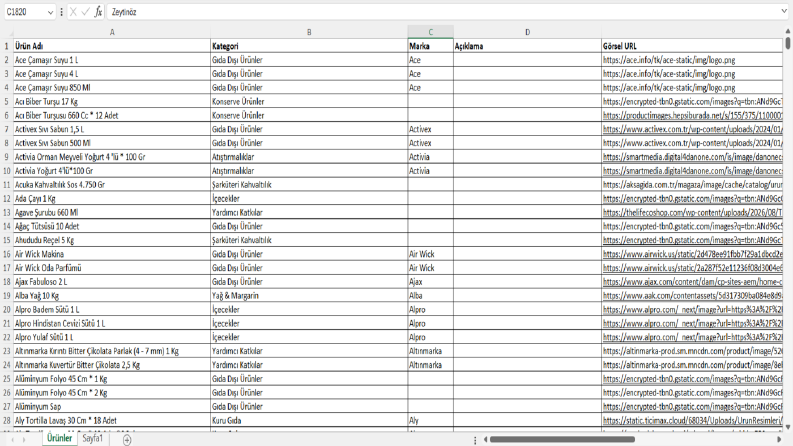Screen dimensions: 793x446
Task: Click the vertical scroll up arrow
Action: click(x=788, y=31)
